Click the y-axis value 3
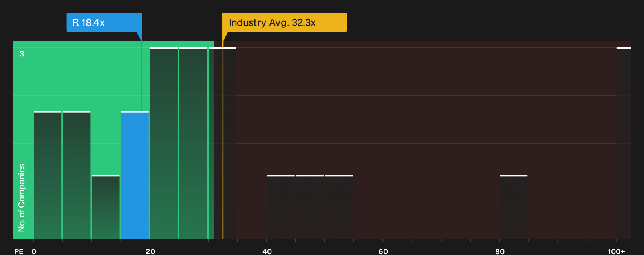 coord(22,54)
